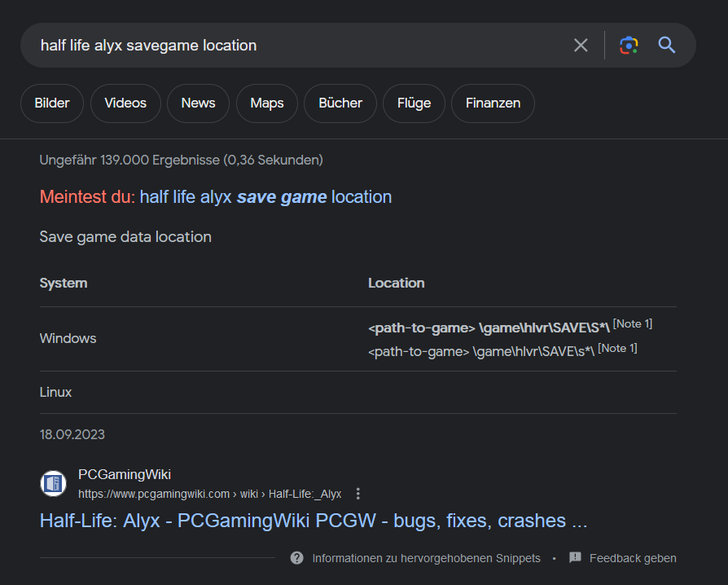Click the 'System' column header

64,283
